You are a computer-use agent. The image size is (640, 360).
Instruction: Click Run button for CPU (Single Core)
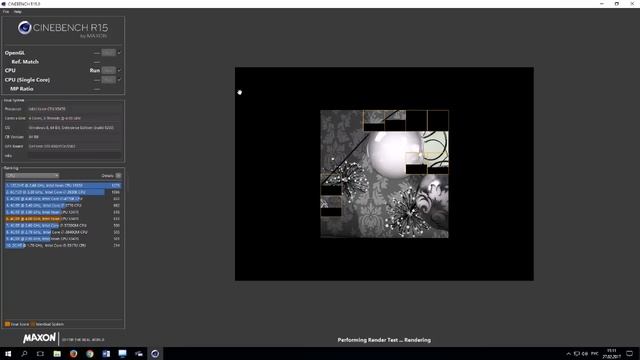tap(108, 80)
